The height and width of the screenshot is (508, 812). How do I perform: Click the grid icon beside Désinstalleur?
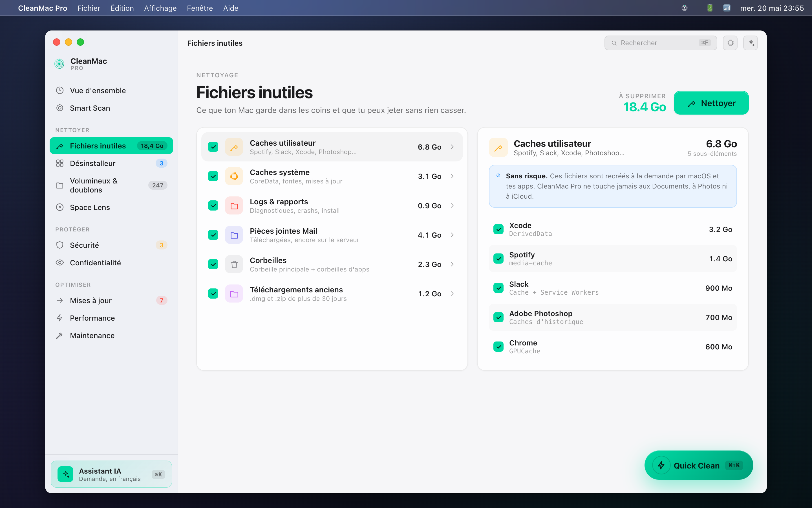coord(60,163)
